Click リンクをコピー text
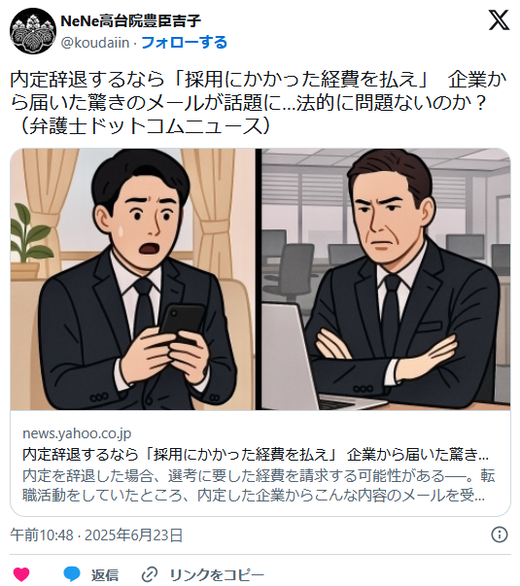The image size is (520, 586). tap(217, 574)
